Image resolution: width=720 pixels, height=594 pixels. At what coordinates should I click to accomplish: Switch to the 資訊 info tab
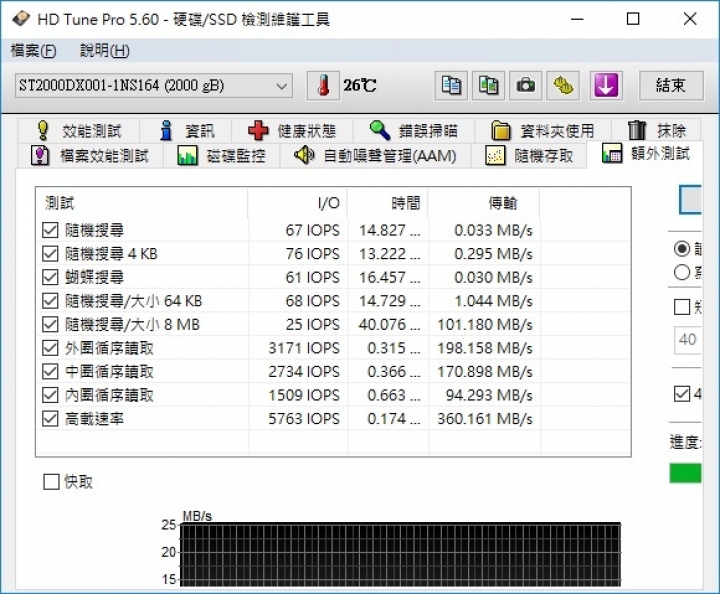pyautogui.click(x=186, y=131)
